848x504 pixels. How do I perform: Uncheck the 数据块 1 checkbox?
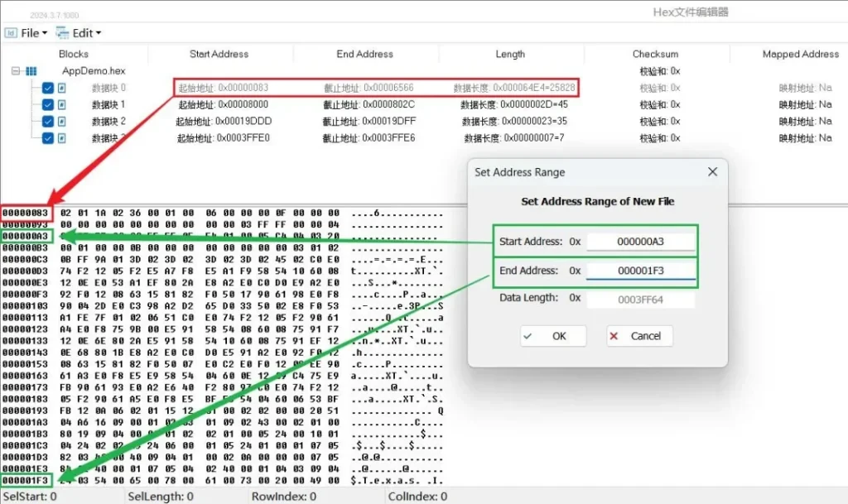pos(48,104)
